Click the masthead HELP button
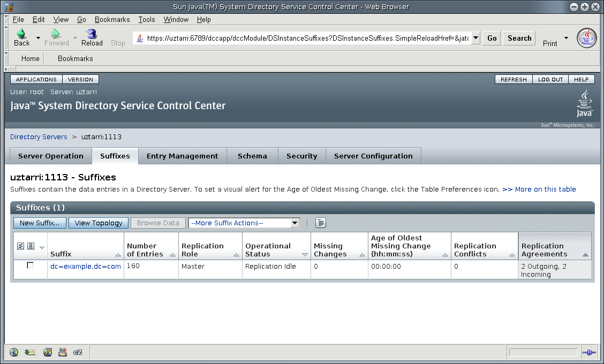The width and height of the screenshot is (604, 364). pos(582,79)
